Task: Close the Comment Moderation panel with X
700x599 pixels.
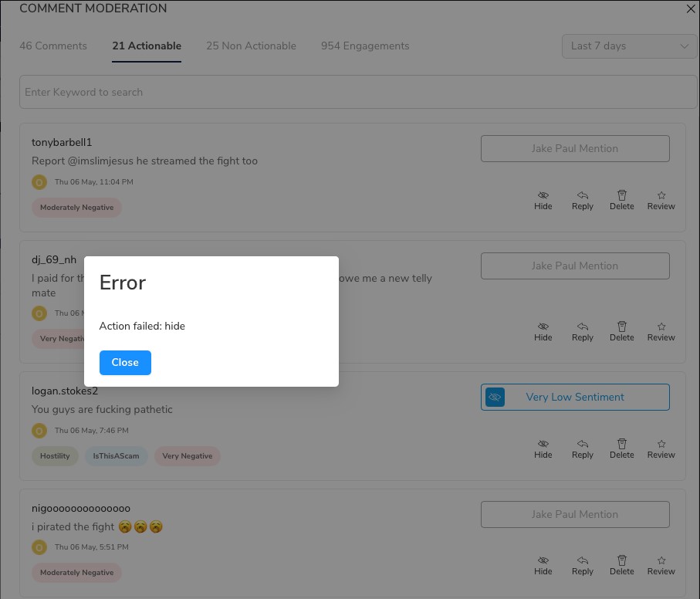Action: [x=690, y=9]
